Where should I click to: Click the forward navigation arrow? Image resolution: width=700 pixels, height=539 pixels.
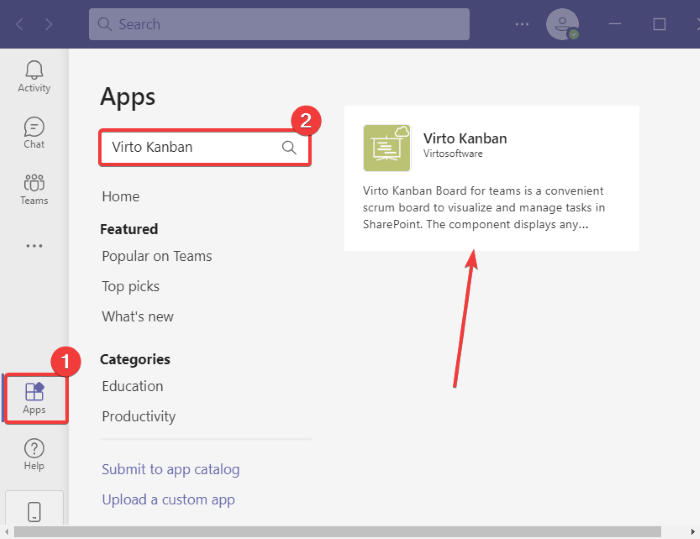(49, 24)
